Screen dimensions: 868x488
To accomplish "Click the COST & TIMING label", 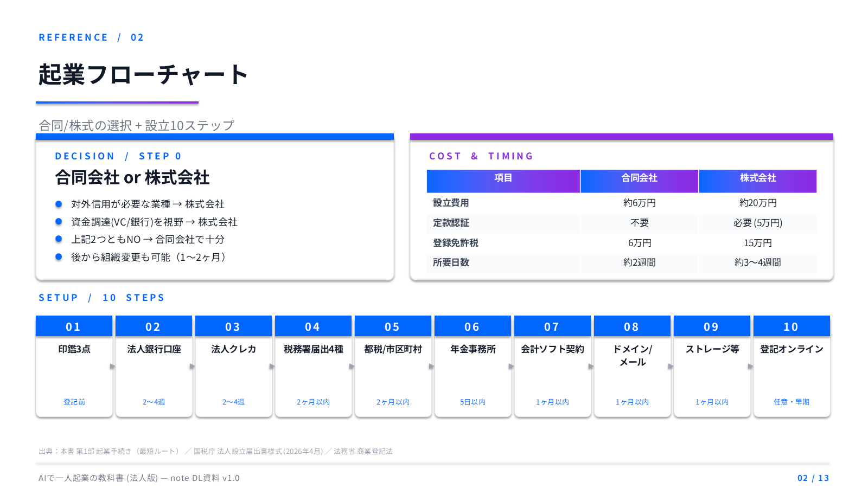I will point(481,156).
